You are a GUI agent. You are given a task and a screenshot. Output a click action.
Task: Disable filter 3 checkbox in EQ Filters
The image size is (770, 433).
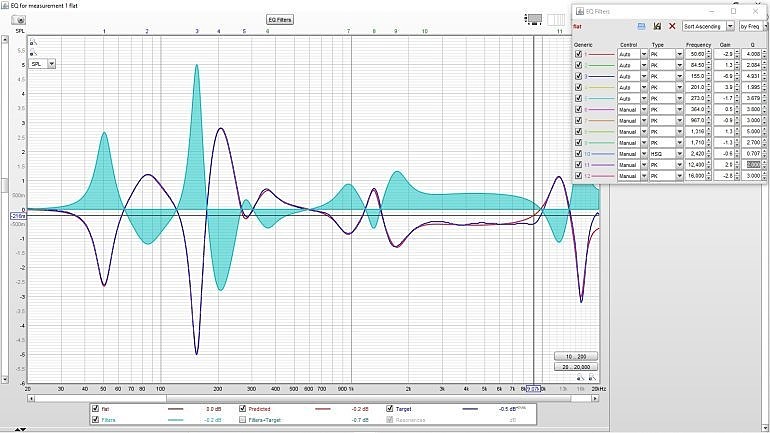click(578, 76)
